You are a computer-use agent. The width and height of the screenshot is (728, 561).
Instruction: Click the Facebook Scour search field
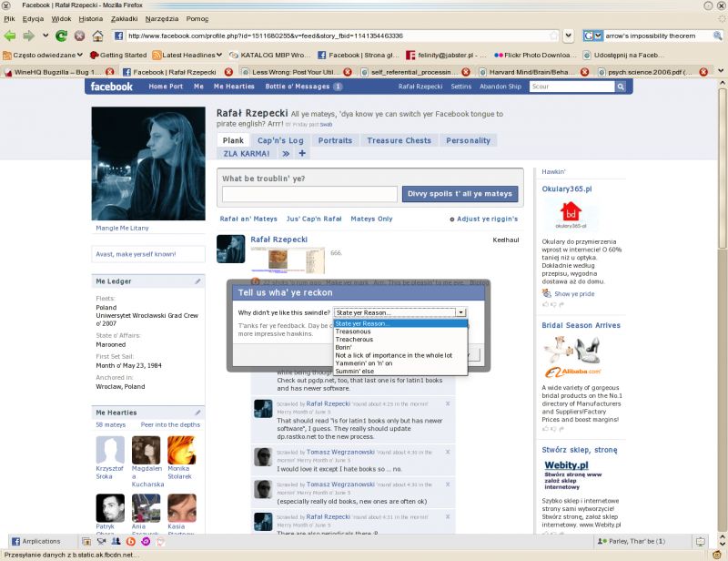[x=572, y=87]
